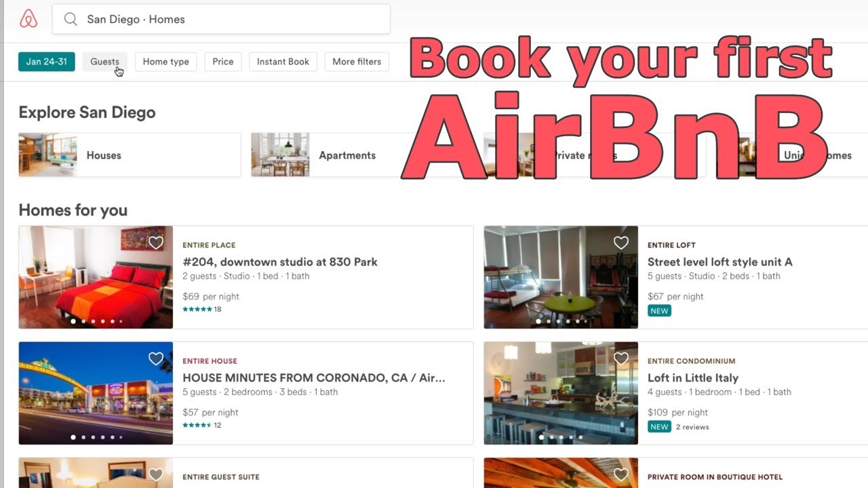Screen dimensions: 868x488
Task: Open More filters options
Action: tap(357, 62)
